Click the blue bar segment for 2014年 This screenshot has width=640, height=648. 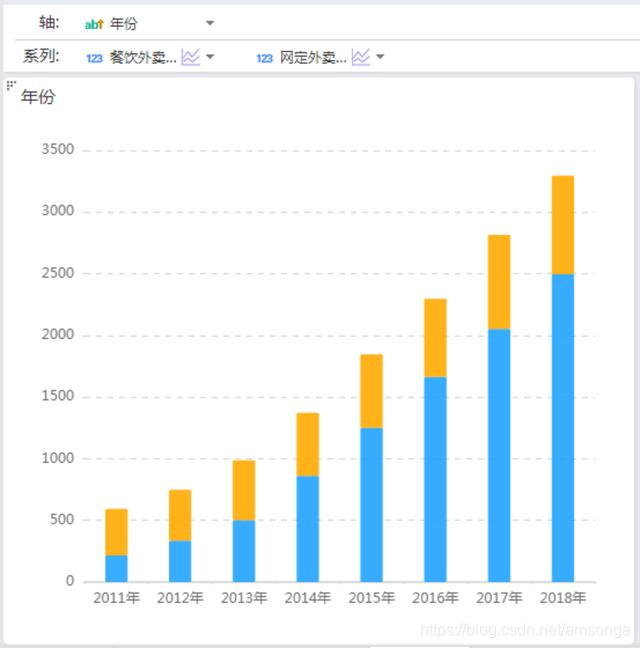click(308, 529)
